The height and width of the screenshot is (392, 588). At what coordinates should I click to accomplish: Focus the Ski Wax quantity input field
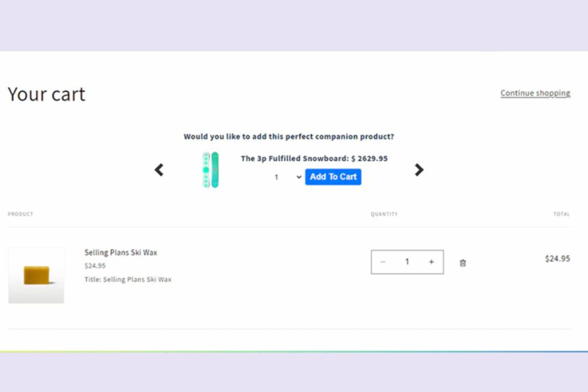point(407,262)
